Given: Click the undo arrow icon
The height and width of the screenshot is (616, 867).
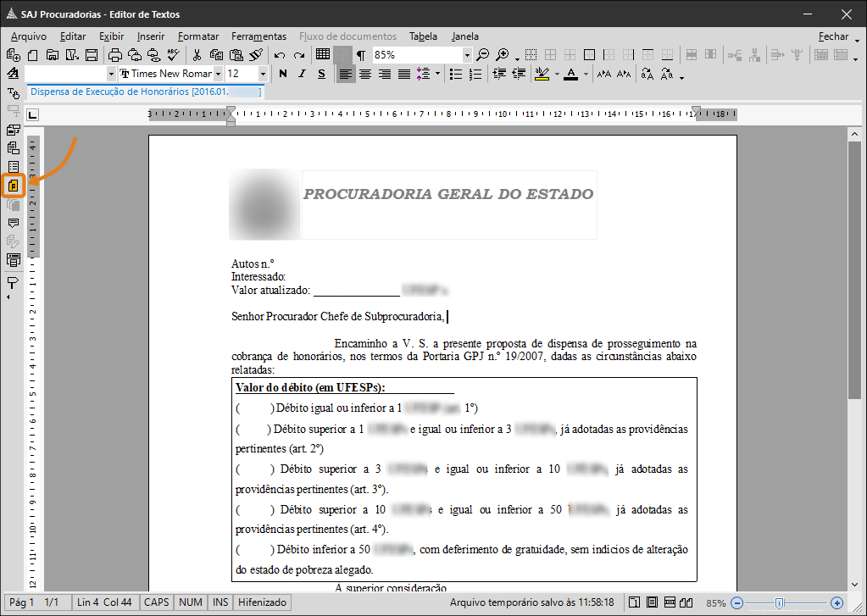Looking at the screenshot, I should 280,55.
